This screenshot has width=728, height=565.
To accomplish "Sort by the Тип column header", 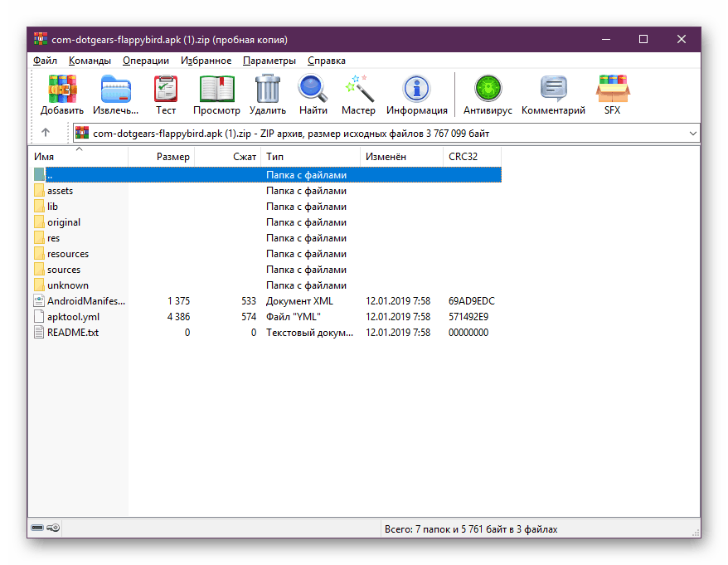I will [311, 157].
